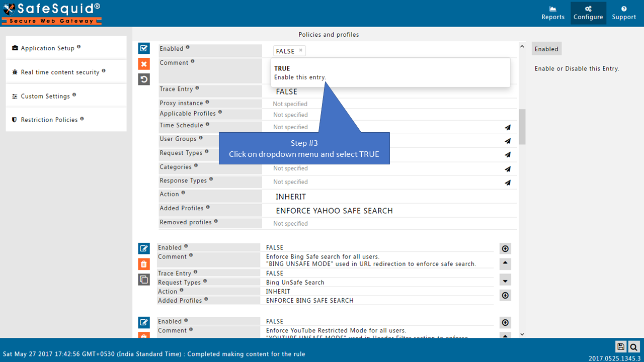Open the Reports section
644x362 pixels.
(x=553, y=13)
